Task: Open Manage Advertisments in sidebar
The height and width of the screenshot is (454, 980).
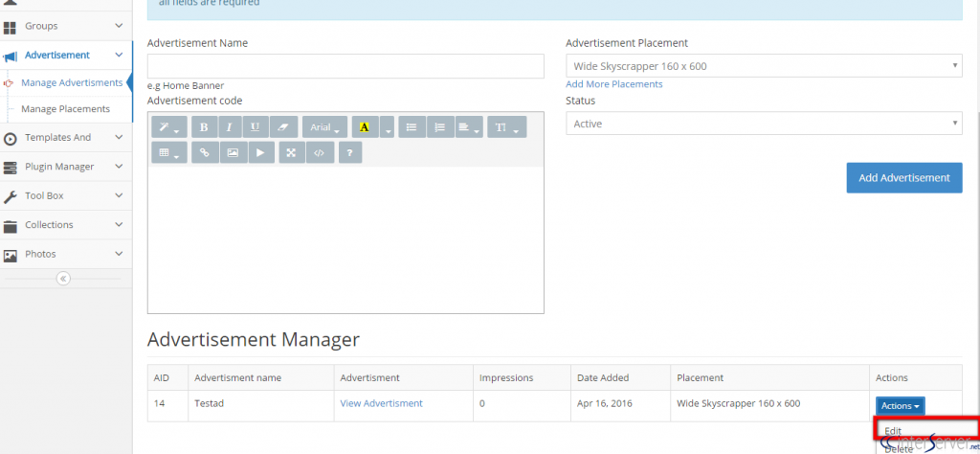Action: [72, 82]
